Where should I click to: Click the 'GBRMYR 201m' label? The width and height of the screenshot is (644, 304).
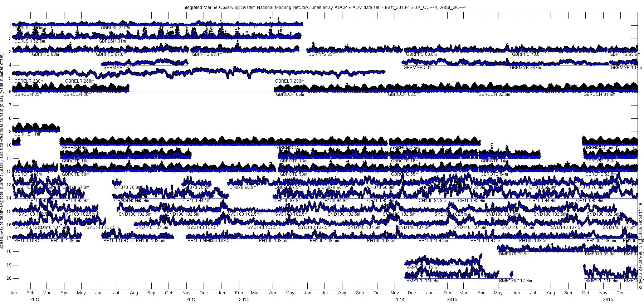click(x=419, y=68)
